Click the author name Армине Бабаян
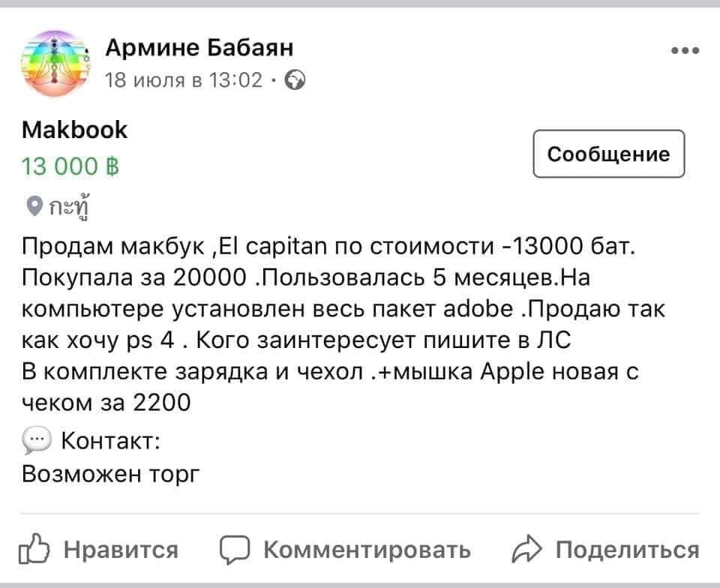The height and width of the screenshot is (588, 720). tap(199, 49)
